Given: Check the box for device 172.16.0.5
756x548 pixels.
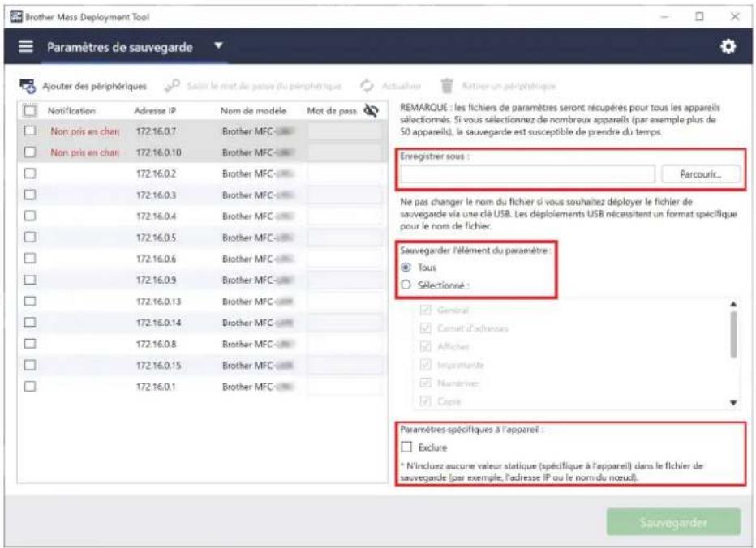Looking at the screenshot, I should [x=30, y=238].
